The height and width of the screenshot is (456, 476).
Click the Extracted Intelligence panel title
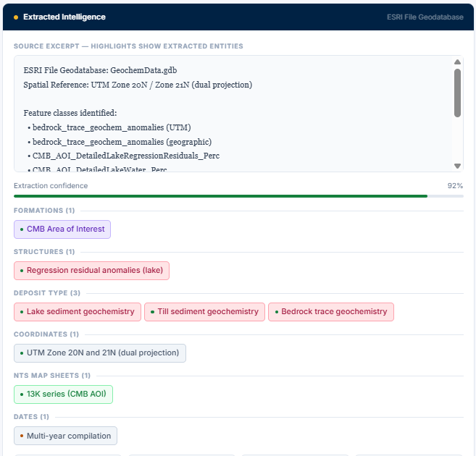click(x=64, y=17)
